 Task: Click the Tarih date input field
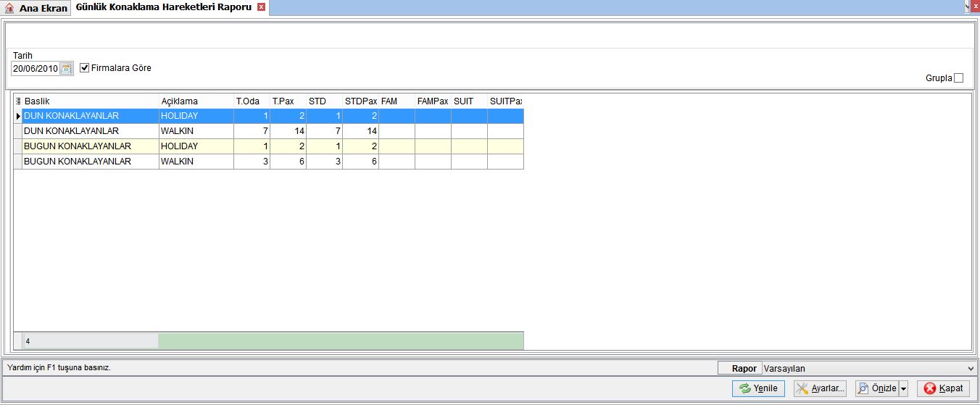(36, 69)
